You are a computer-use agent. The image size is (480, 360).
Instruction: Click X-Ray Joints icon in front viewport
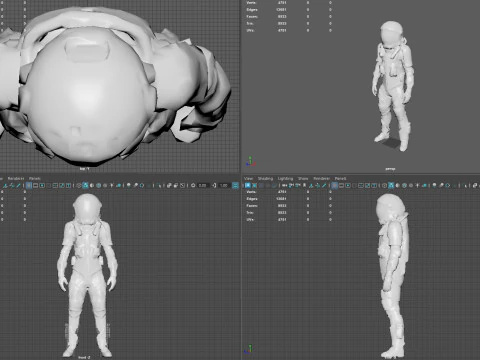click(183, 185)
